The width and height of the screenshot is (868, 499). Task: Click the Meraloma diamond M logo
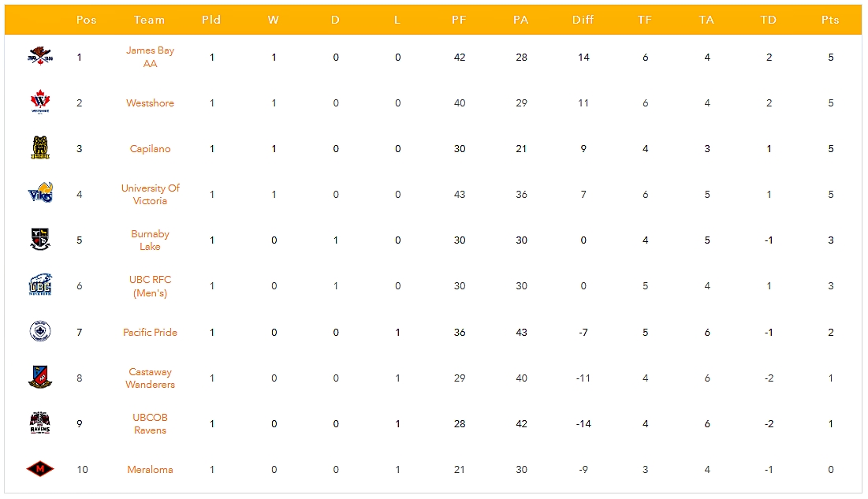point(39,469)
